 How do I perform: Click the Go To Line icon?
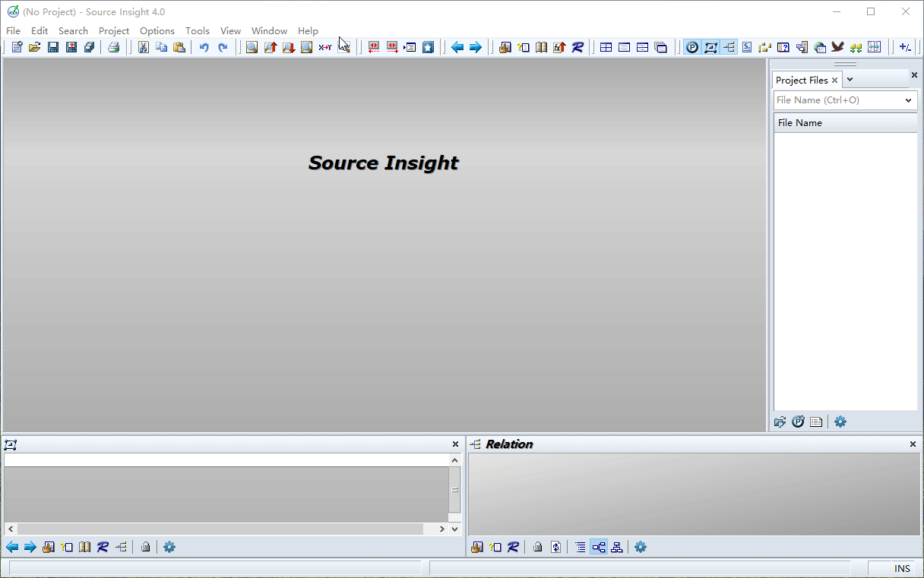[410, 47]
